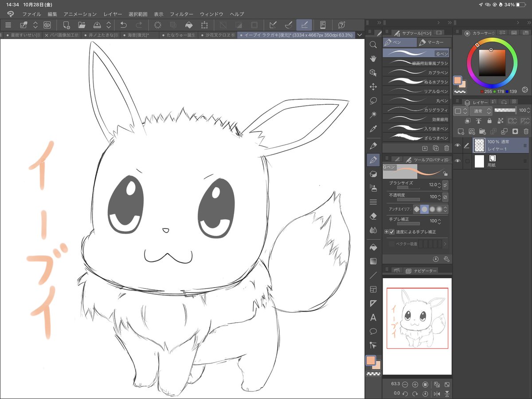Toggle lock transparent pixels icon
The width and height of the screenshot is (532, 399).
point(501,121)
